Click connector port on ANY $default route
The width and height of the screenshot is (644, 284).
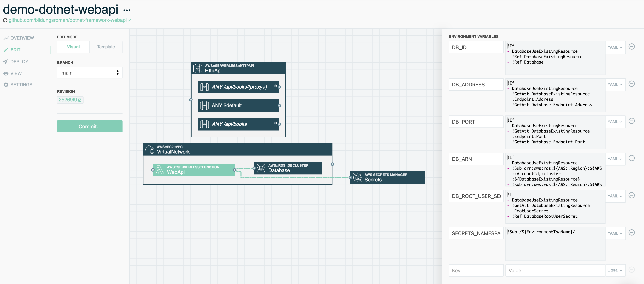tap(279, 106)
